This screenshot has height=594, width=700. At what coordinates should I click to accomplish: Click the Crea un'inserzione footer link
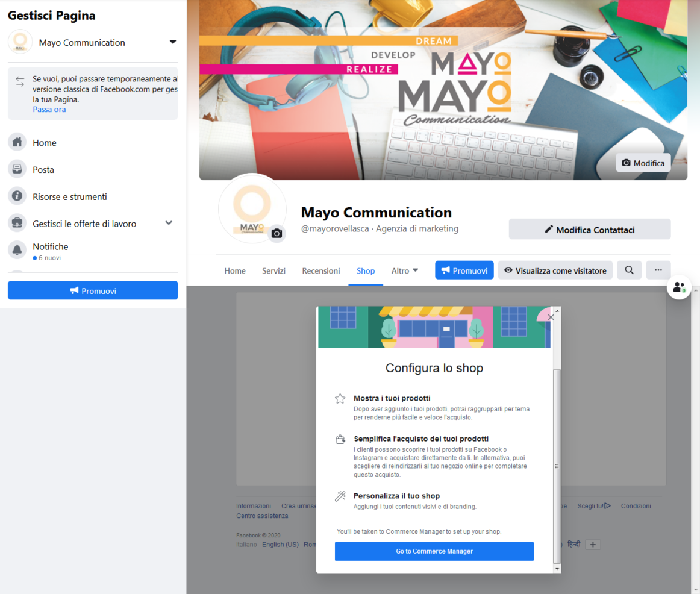tap(299, 506)
